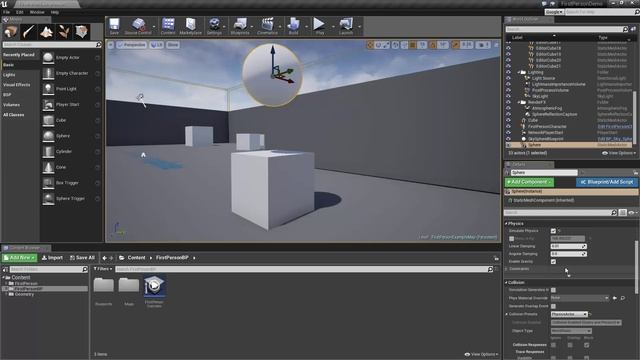640x360 pixels.
Task: Collapse the RenderFX folder in outliner
Action: tap(519, 102)
